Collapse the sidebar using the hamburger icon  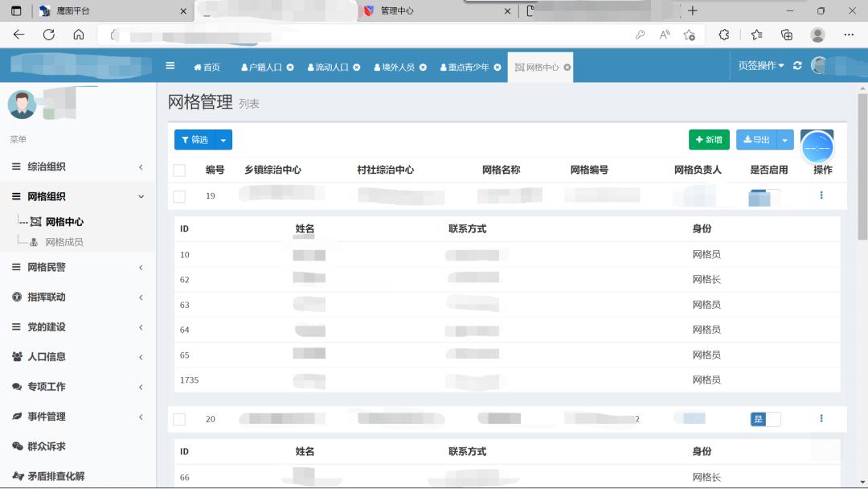pyautogui.click(x=170, y=67)
